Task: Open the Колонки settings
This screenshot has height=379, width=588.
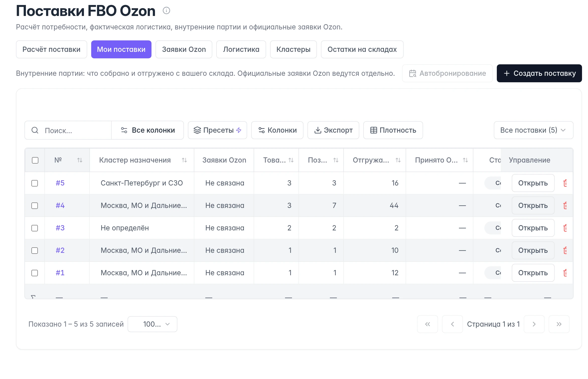Action: 277,130
